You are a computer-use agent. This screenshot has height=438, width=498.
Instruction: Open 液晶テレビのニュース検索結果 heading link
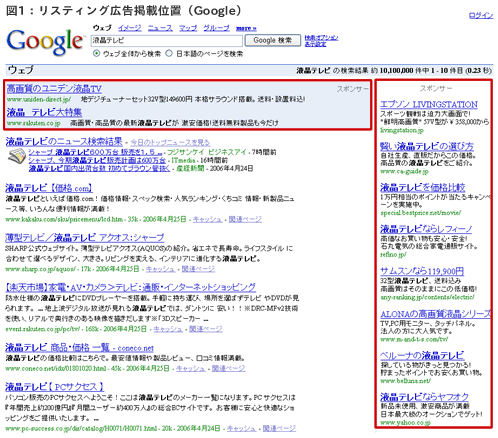click(x=64, y=142)
